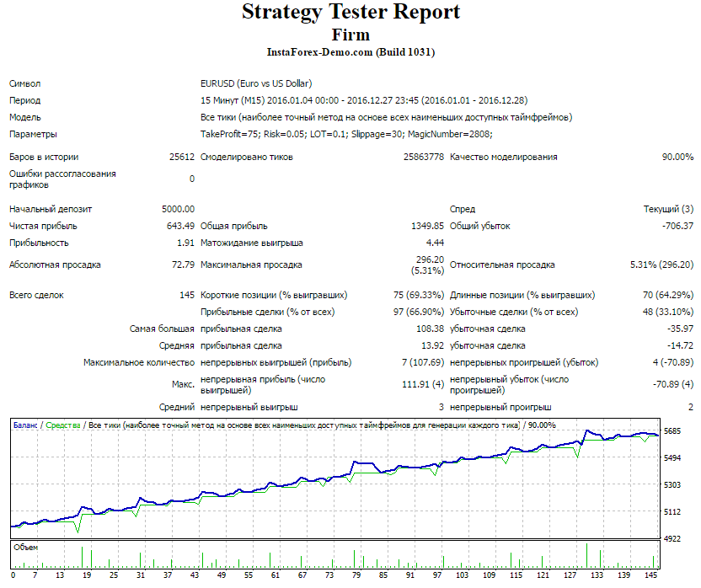
Task: Select average consecutive losses value 2
Action: pos(691,408)
